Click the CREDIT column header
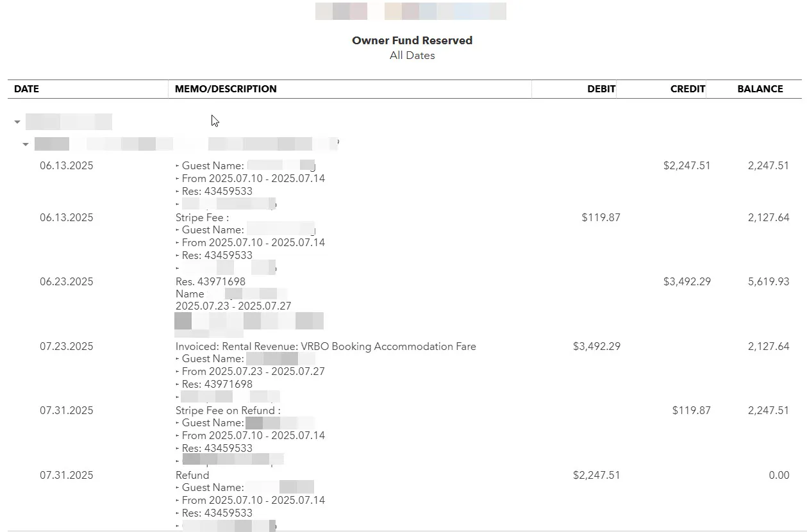Viewport: 807px width, 532px height. (x=687, y=89)
